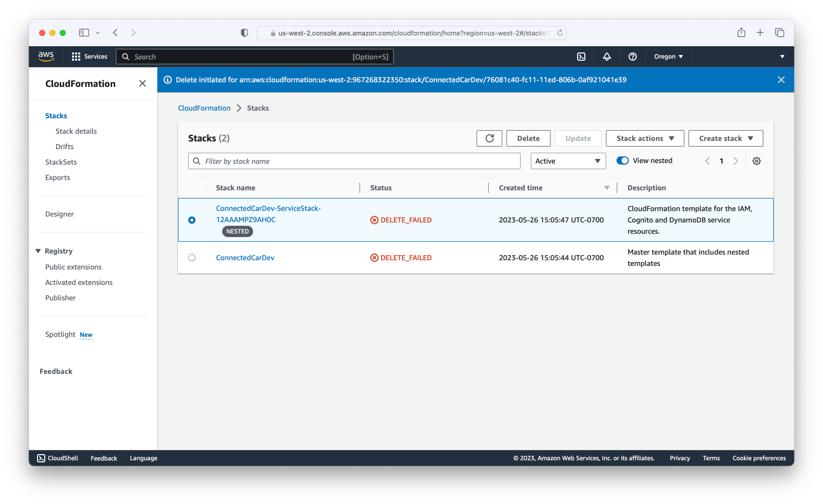Click the browser share icon
823x504 pixels.
(x=741, y=32)
